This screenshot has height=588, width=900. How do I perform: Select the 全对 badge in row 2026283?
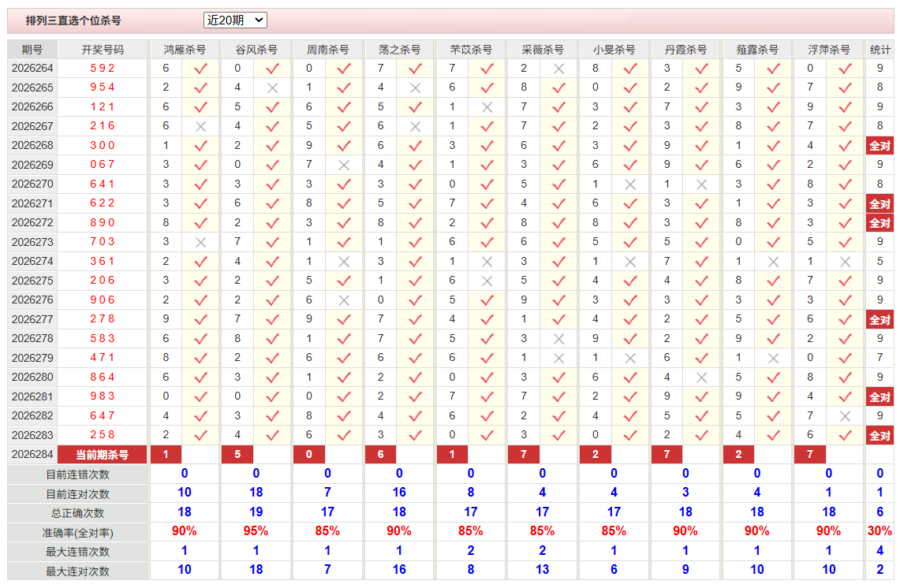[880, 435]
